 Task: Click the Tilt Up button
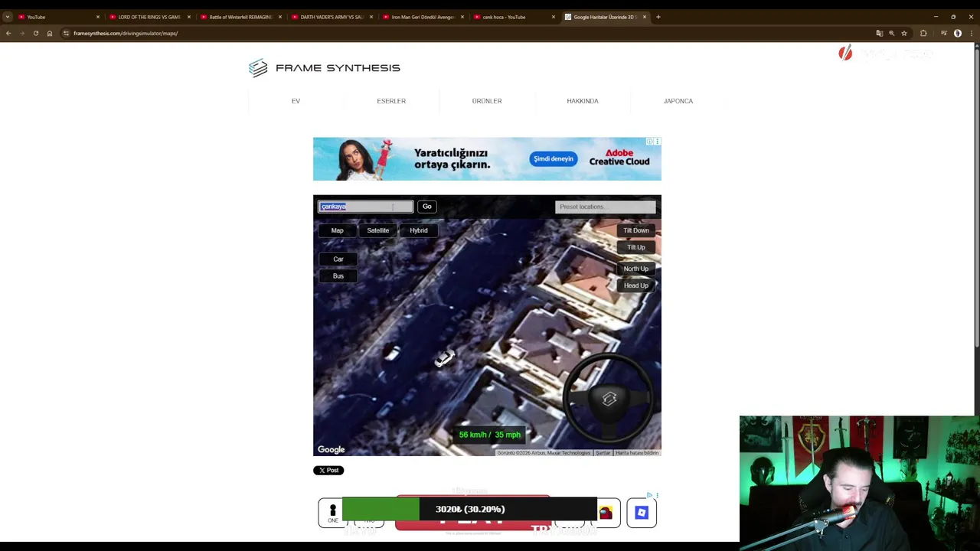point(636,247)
